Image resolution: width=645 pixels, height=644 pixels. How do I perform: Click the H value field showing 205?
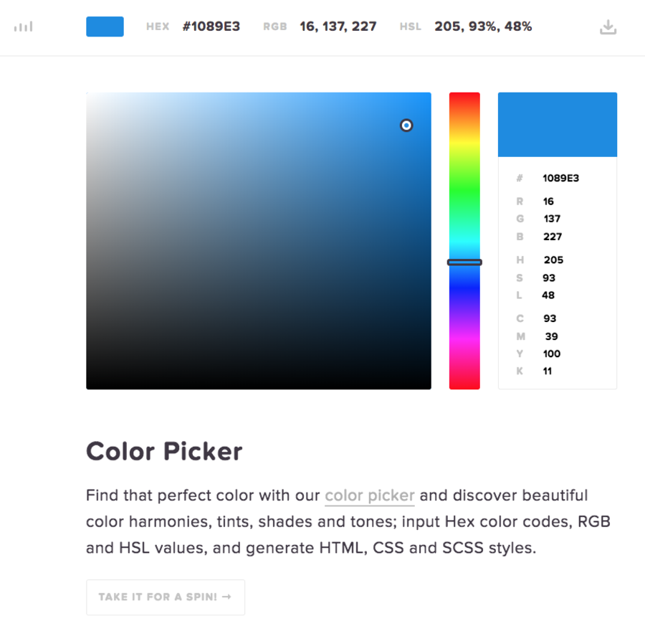pyautogui.click(x=554, y=260)
